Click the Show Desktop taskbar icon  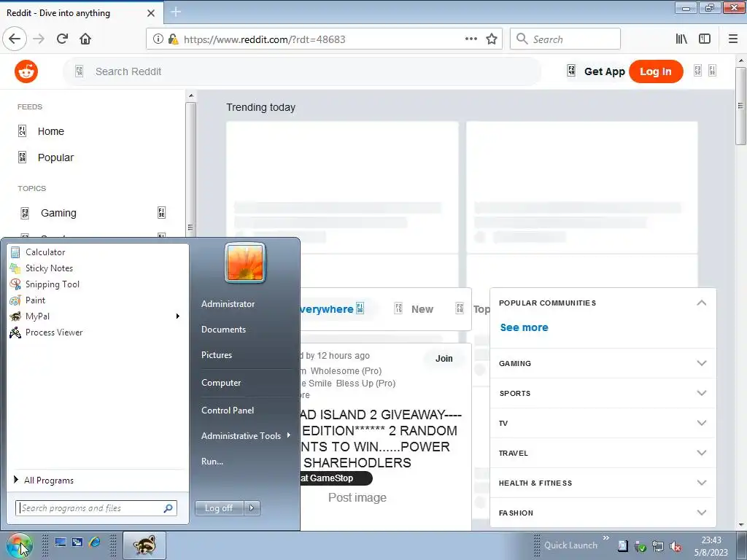tap(60, 542)
